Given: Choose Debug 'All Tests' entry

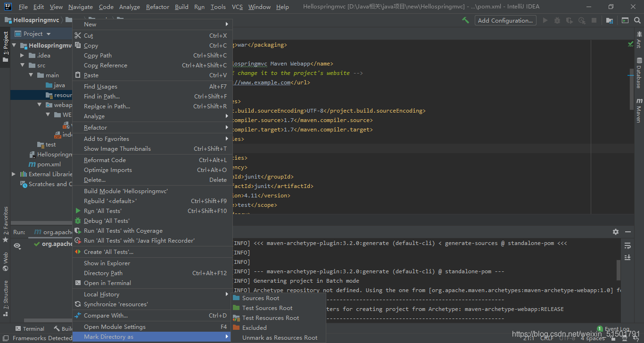Looking at the screenshot, I should pyautogui.click(x=152, y=220).
